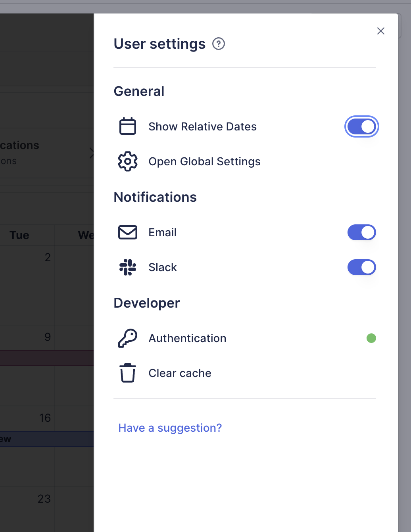The height and width of the screenshot is (532, 411).
Task: Click the Notifications section heading
Action: pyautogui.click(x=155, y=197)
